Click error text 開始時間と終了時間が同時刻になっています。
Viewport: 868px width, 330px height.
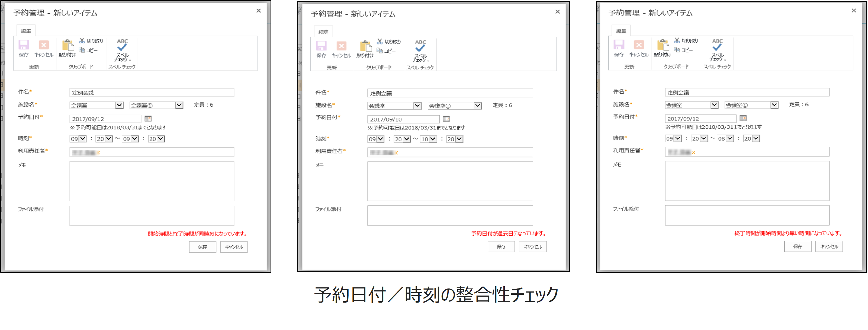coord(198,234)
